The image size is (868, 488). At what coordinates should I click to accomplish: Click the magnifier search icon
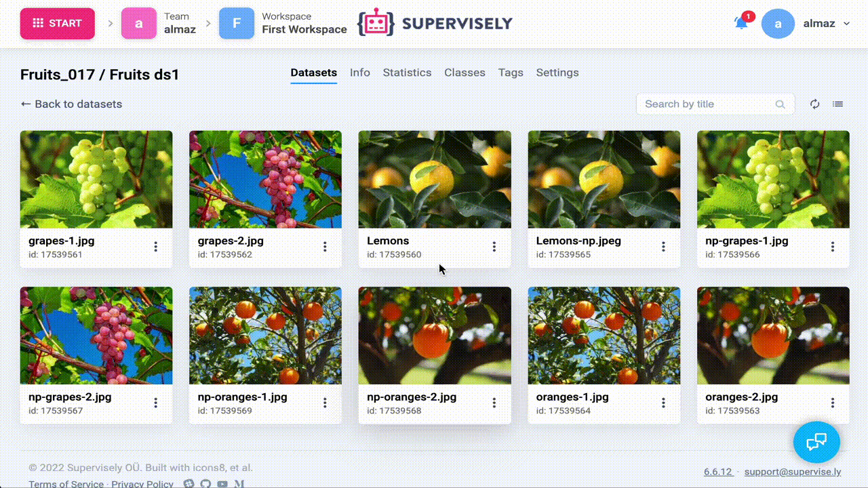click(x=781, y=104)
